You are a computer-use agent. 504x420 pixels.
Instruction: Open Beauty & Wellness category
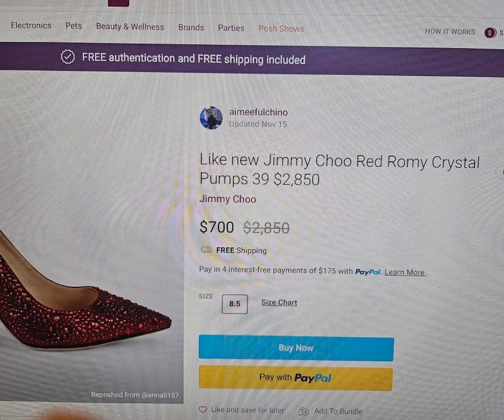click(x=130, y=27)
